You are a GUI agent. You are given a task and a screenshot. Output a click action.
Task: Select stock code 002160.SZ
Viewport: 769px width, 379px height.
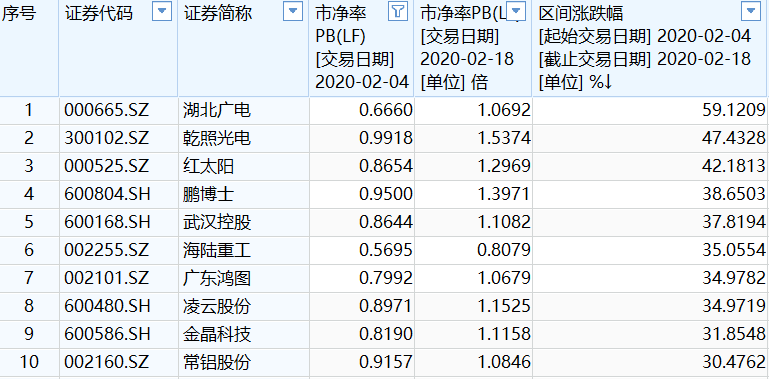click(106, 362)
